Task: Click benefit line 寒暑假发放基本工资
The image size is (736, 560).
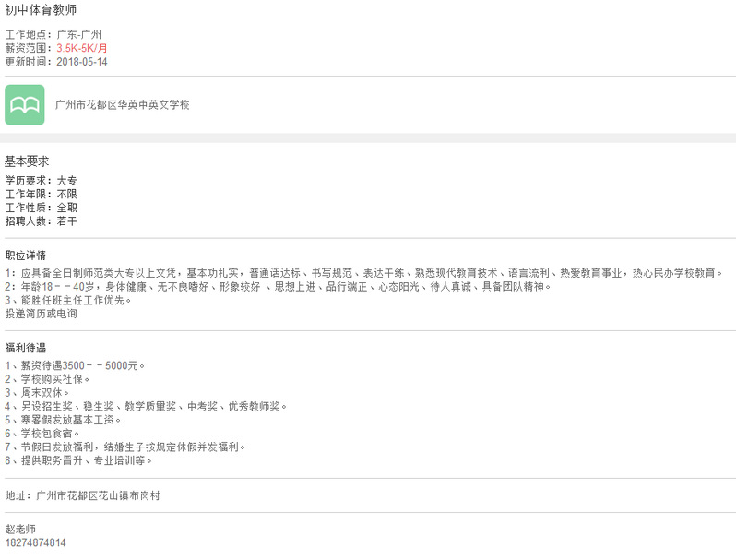Action: [63, 420]
